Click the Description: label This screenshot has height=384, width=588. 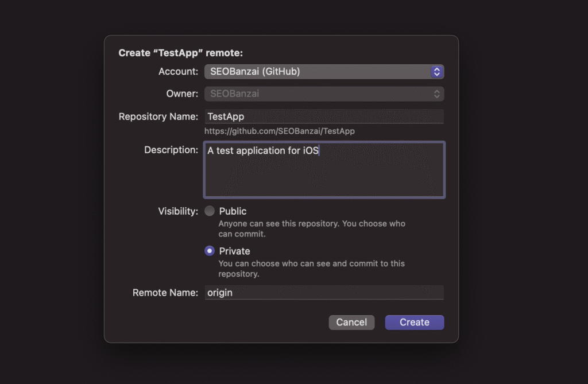pos(171,150)
